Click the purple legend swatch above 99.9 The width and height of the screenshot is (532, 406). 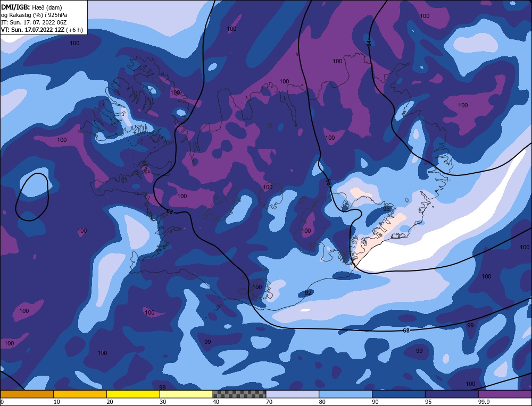click(x=505, y=394)
